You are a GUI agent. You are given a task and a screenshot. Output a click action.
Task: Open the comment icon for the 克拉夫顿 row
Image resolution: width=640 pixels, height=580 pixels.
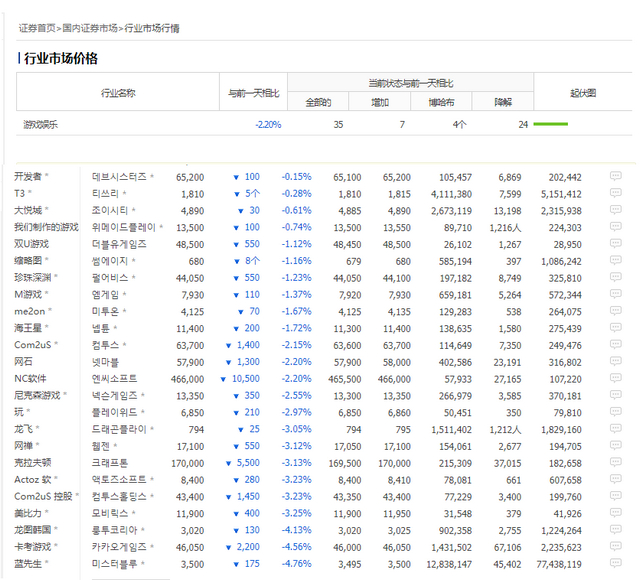pos(616,462)
